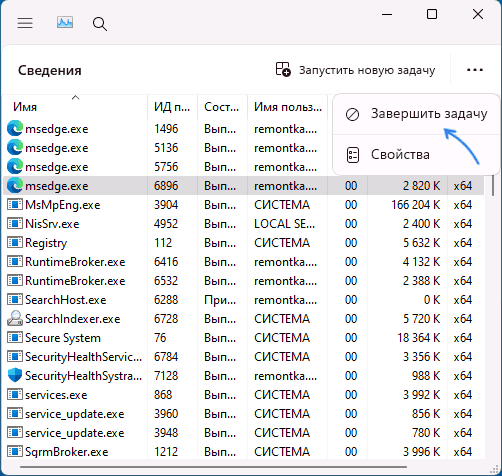Click Запустить новую задачу button

[355, 70]
